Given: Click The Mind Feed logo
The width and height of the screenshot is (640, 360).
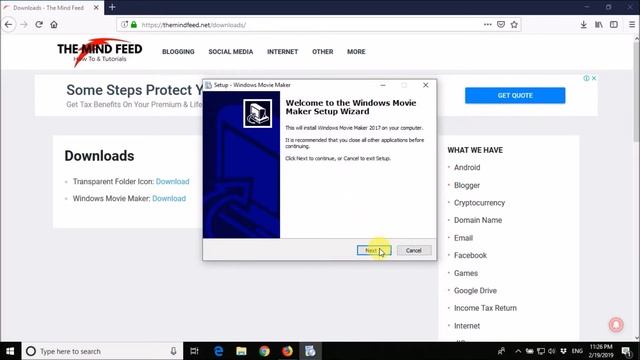Looking at the screenshot, I should [x=100, y=52].
